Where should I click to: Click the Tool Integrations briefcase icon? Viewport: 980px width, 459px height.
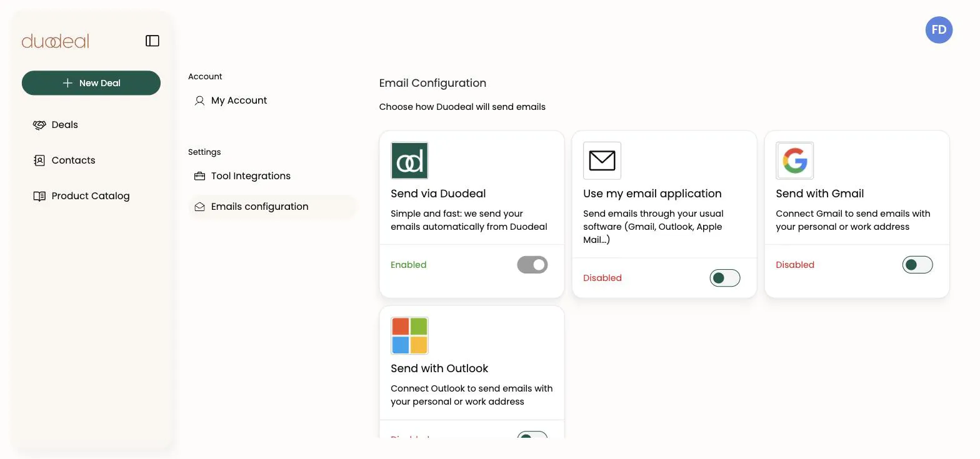pos(200,176)
